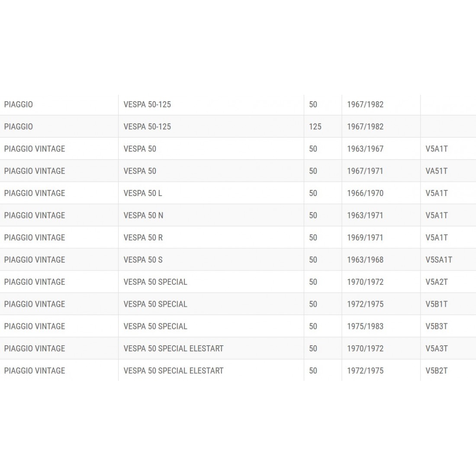The image size is (476, 476).
Task: Click VESPA 50 SPECIAL in the V5B1T row
Action: pyautogui.click(x=155, y=304)
